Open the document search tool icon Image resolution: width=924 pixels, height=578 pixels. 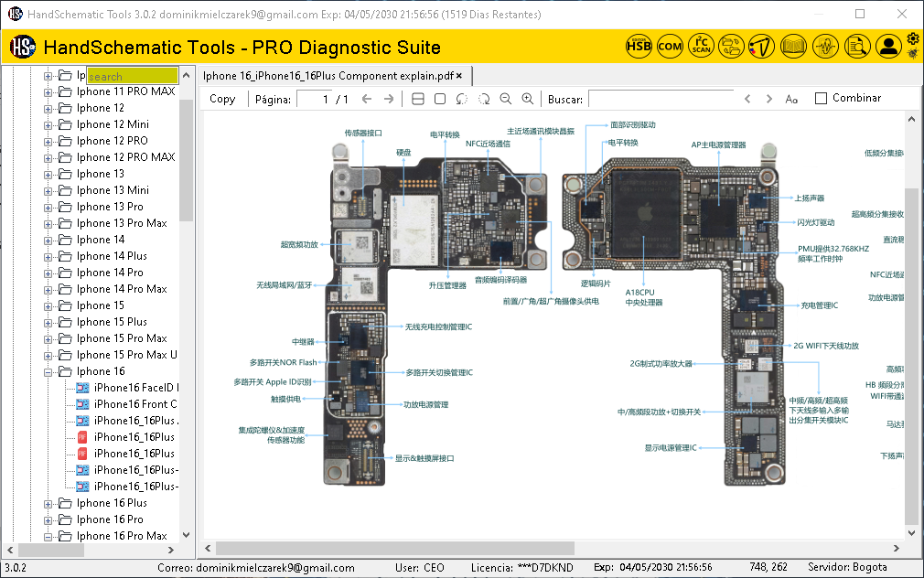(857, 46)
